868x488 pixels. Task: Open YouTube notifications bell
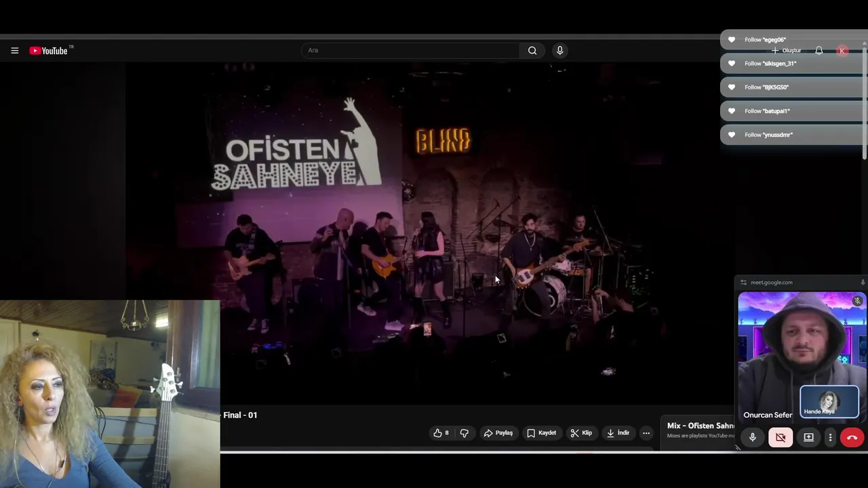pyautogui.click(x=819, y=51)
